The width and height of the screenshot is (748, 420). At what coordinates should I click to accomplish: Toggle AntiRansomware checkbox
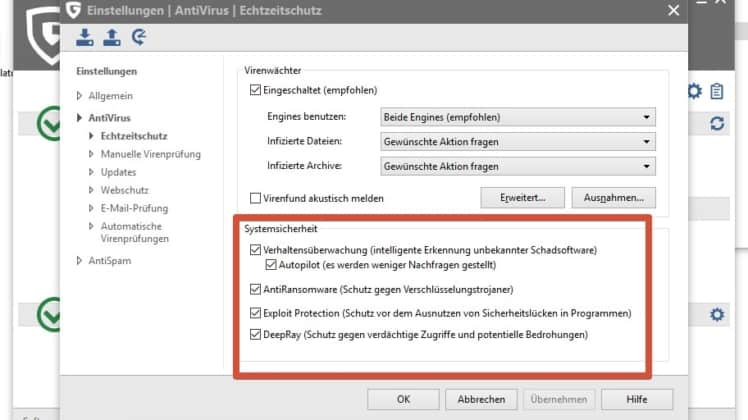[x=255, y=289]
